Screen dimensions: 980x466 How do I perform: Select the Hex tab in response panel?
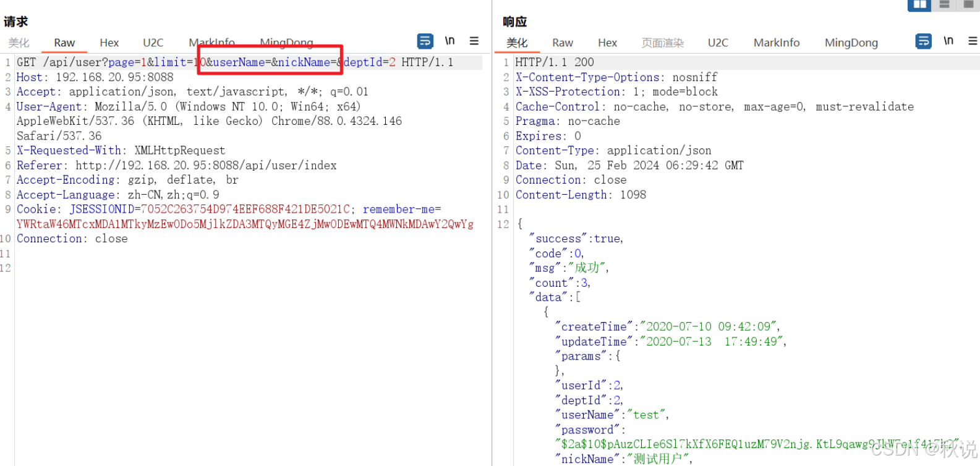[x=607, y=43]
